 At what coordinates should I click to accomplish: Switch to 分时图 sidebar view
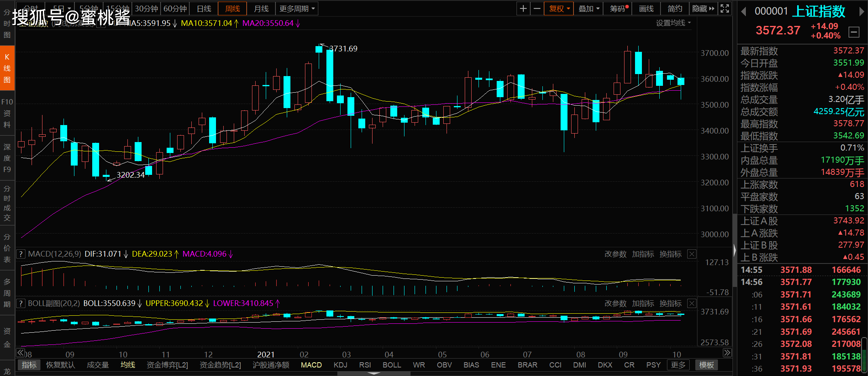tap(7, 23)
